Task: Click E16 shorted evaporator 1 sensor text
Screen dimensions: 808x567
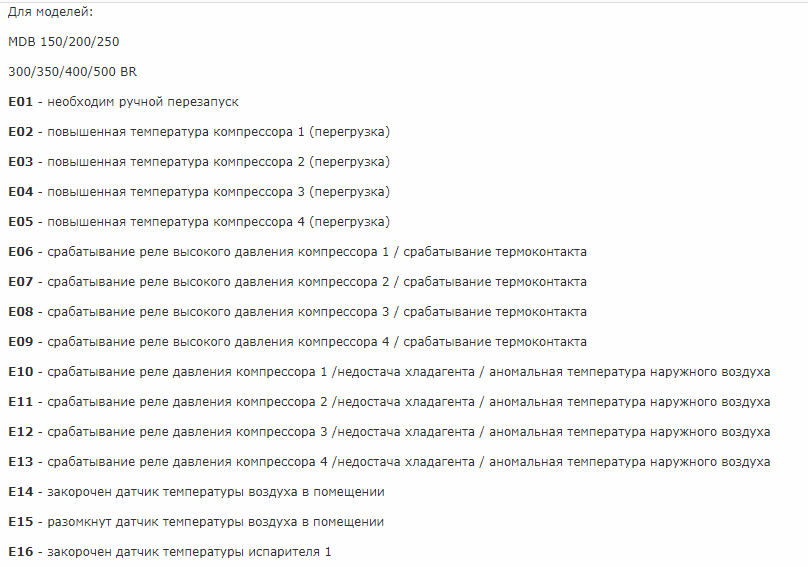Action: [x=188, y=552]
